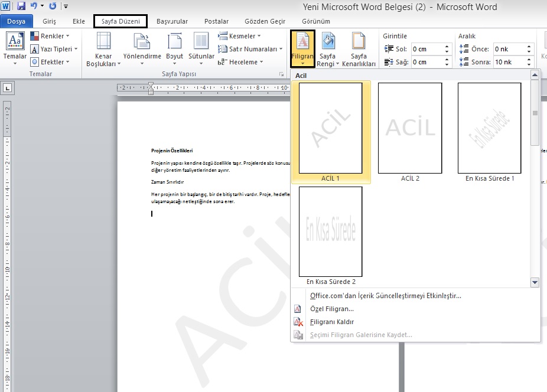This screenshot has width=547, height=392.
Task: Choose Özel Filigran from the menu
Action: (x=331, y=309)
